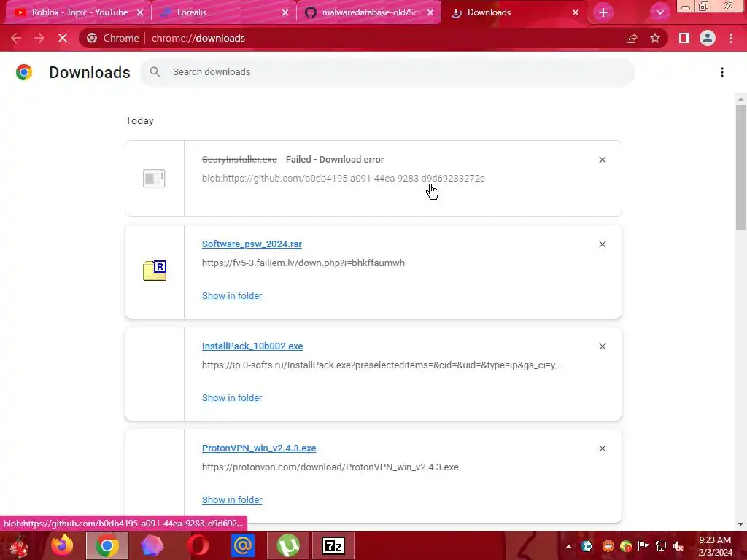Close the Roblox YouTube tab
Image resolution: width=747 pixels, height=560 pixels.
(140, 13)
